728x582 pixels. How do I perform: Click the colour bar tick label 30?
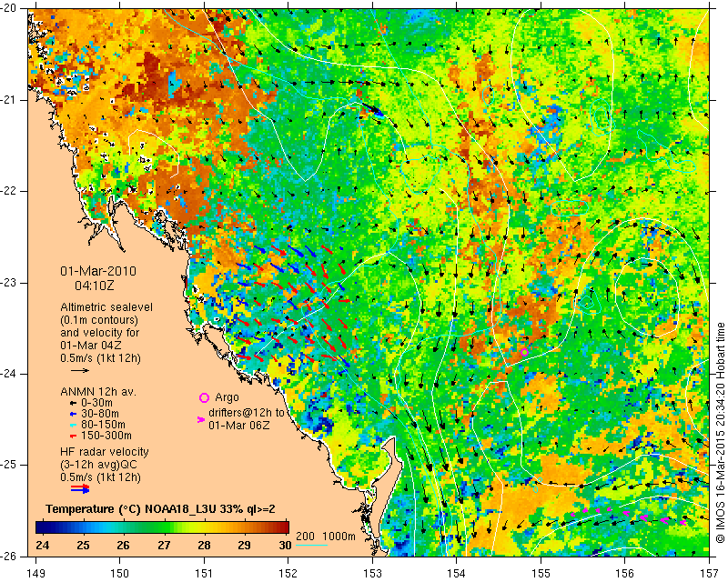(x=285, y=545)
